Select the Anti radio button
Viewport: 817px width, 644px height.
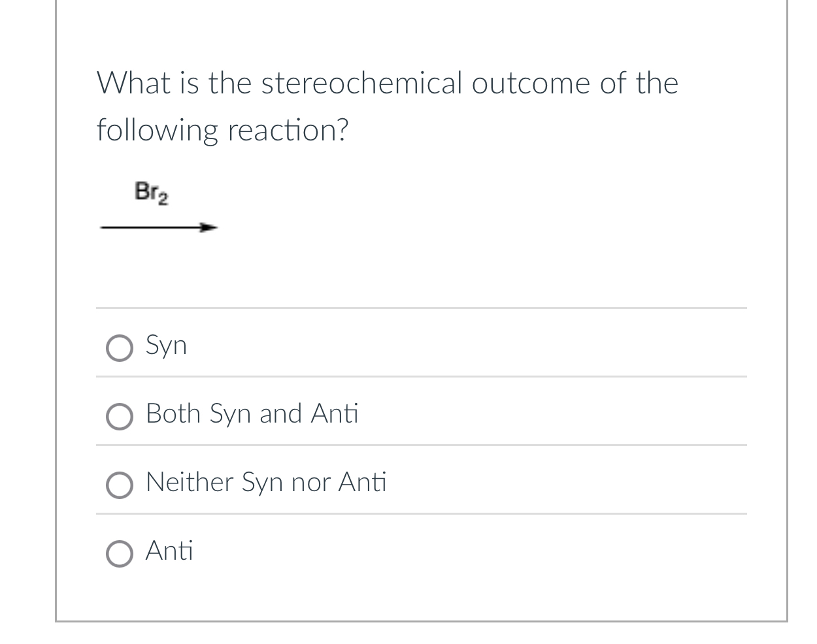(120, 553)
